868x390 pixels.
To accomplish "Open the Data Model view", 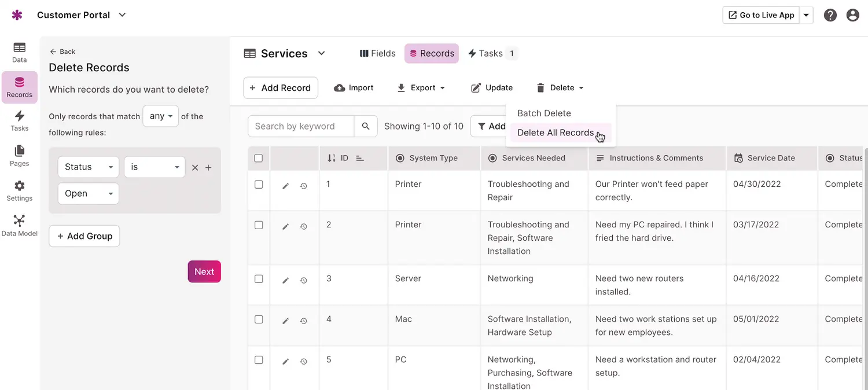I will (x=19, y=225).
